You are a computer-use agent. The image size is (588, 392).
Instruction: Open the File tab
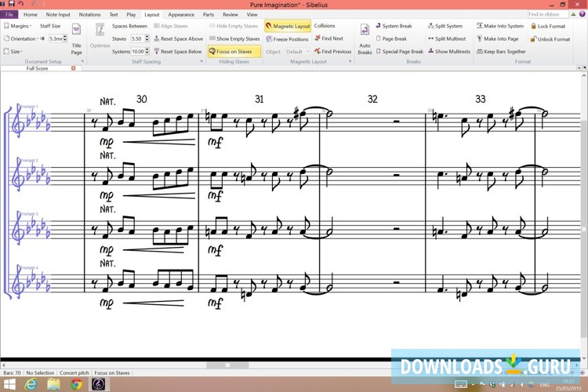pos(9,15)
